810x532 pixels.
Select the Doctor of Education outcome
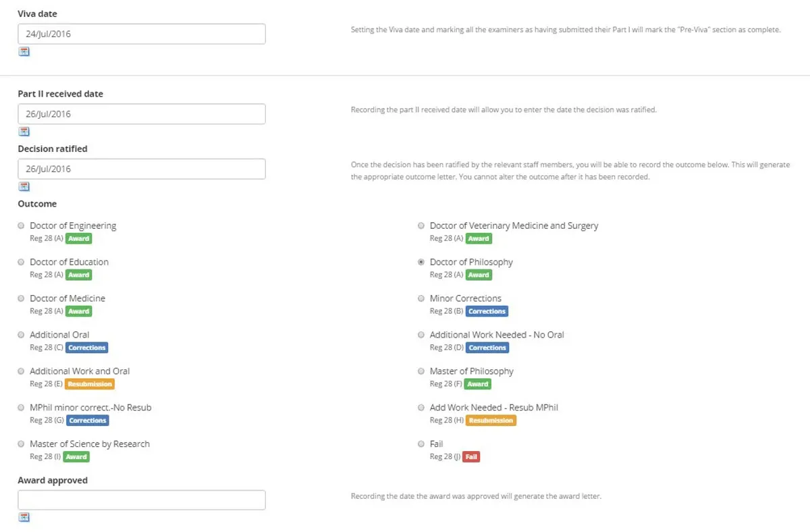(x=20, y=262)
